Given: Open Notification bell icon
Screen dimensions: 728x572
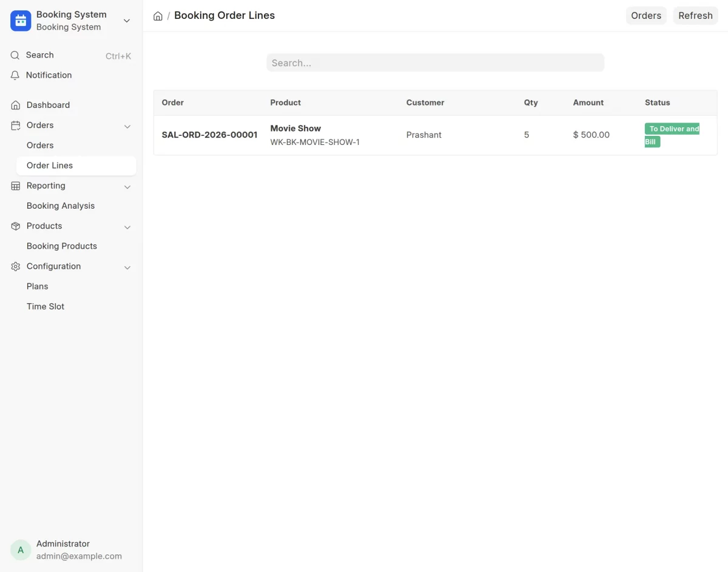Looking at the screenshot, I should click(15, 75).
